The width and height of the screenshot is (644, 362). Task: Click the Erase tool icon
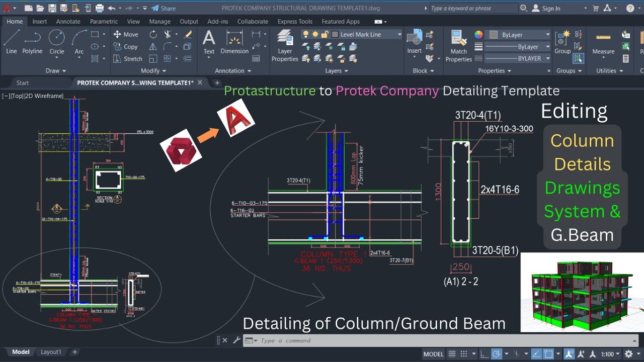[x=188, y=34]
